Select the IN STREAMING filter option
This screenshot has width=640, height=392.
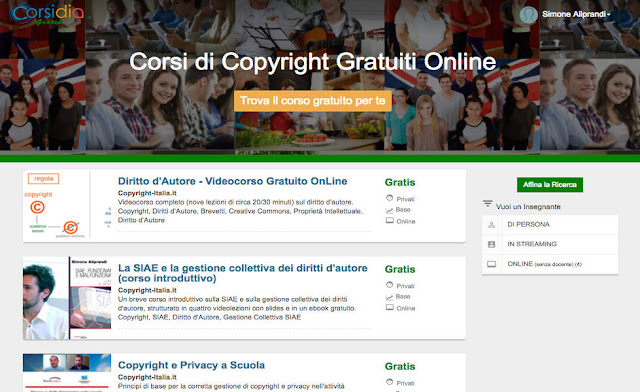(x=550, y=244)
